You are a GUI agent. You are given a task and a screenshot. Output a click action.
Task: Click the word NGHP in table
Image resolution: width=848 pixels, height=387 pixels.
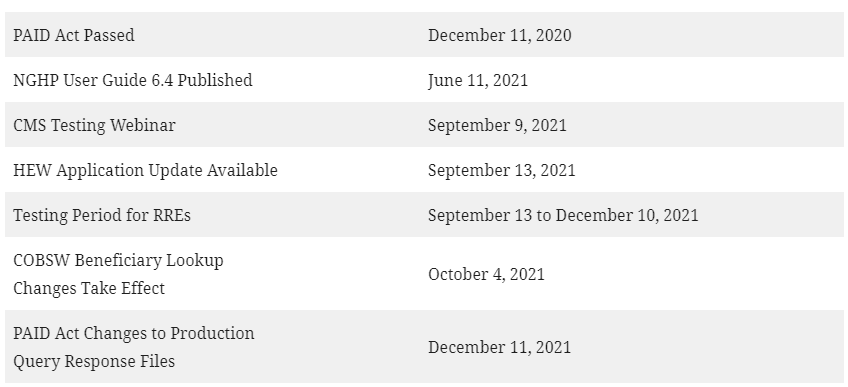click(36, 80)
